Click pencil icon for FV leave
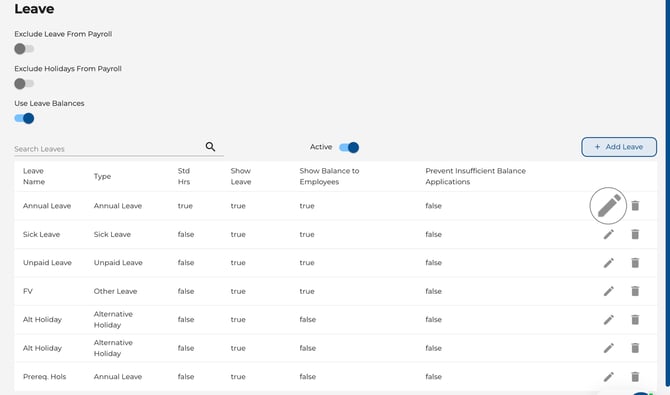Viewport: 670px width, 395px height. pos(608,291)
